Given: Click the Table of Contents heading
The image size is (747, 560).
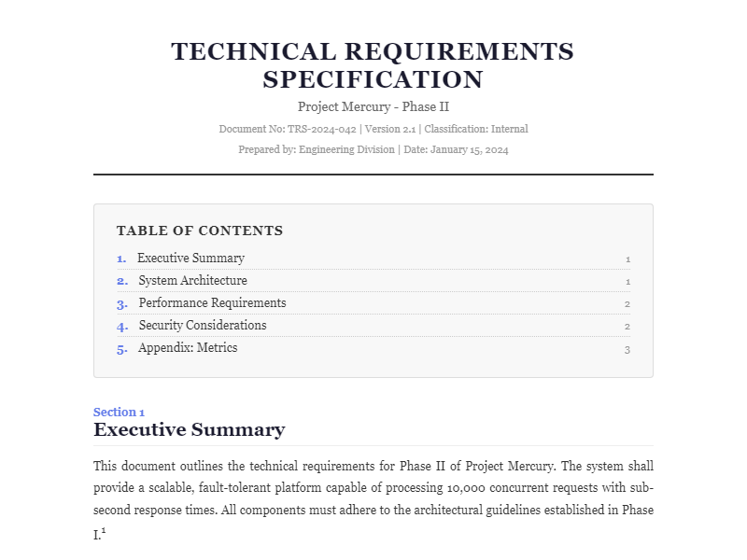Looking at the screenshot, I should tap(199, 231).
